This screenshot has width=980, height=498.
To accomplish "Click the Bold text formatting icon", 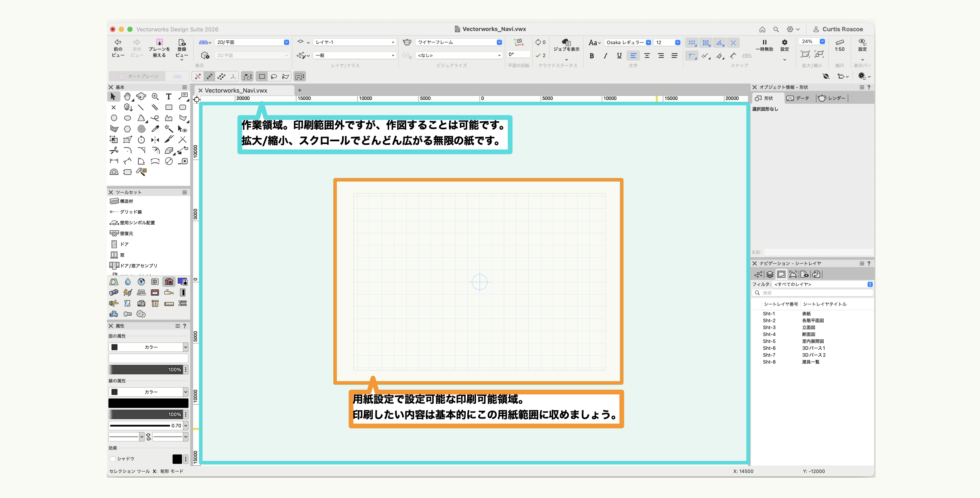I will (592, 56).
